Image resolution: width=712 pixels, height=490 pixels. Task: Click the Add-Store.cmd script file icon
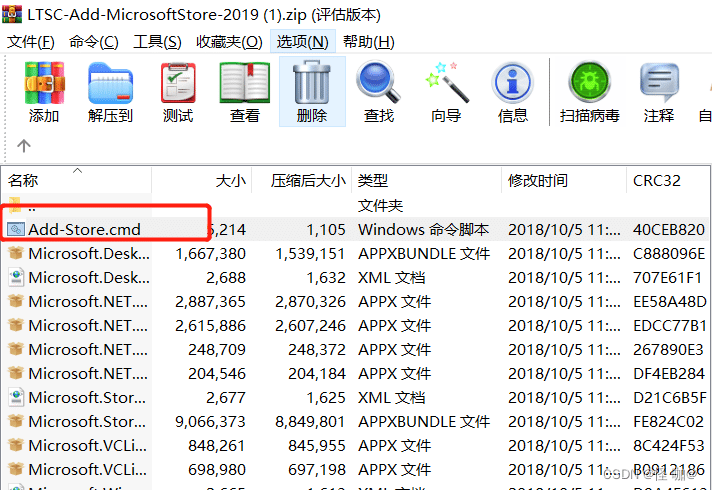[16, 229]
